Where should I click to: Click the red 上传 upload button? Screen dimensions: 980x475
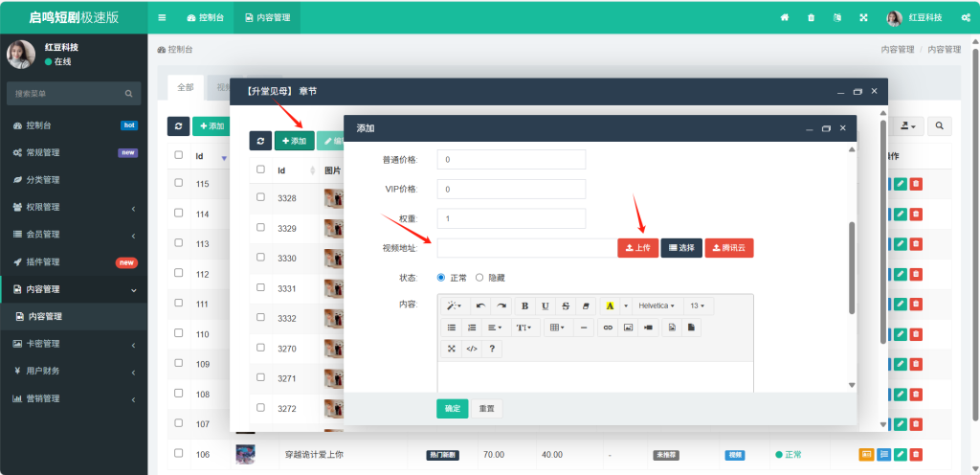637,248
